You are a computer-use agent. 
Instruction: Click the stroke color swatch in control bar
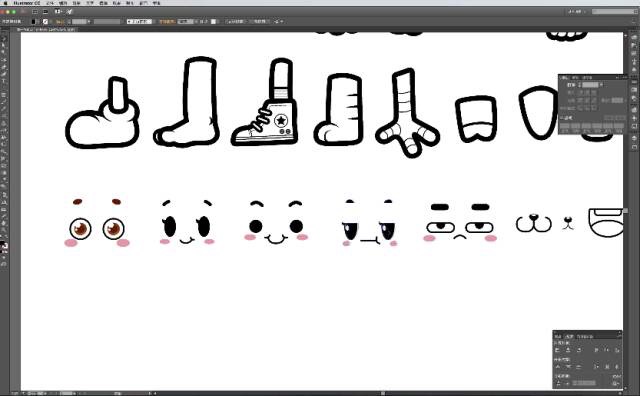pyautogui.click(x=45, y=22)
